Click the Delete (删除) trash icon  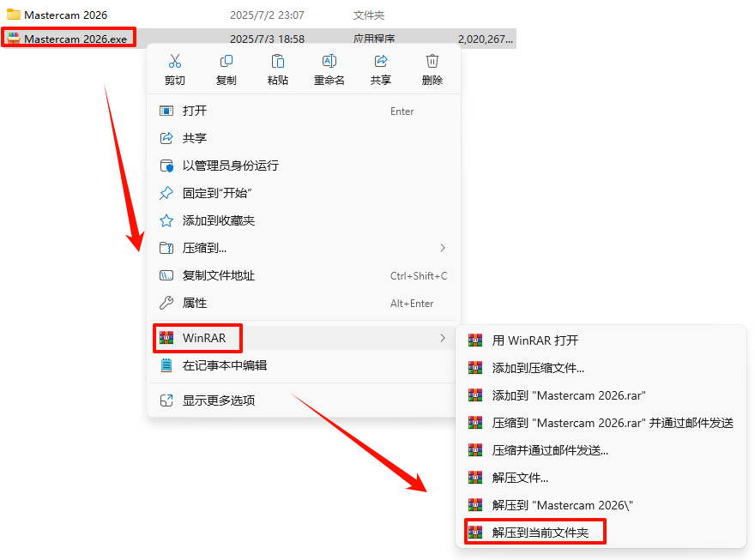(432, 61)
